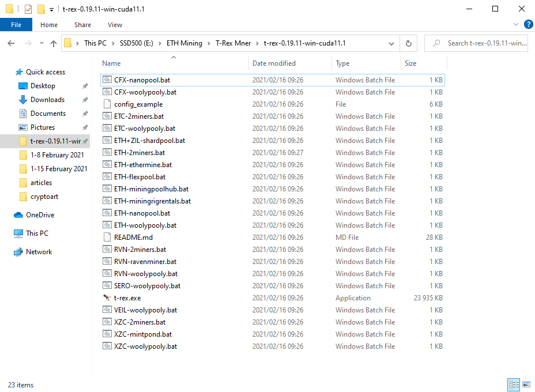Image resolution: width=535 pixels, height=392 pixels.
Task: Select ETH-miningpoolhub.bat file icon
Action: pyautogui.click(x=107, y=189)
